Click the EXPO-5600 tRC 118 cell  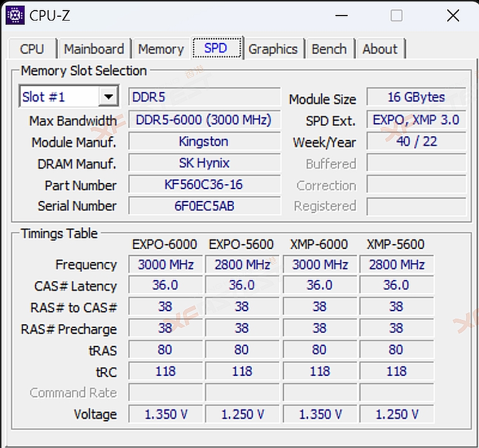click(242, 371)
